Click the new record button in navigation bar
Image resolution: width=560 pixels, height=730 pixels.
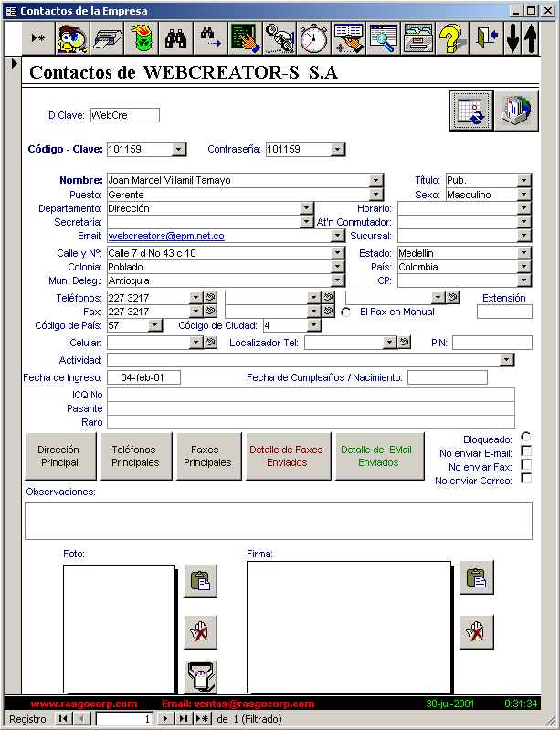pos(203,719)
